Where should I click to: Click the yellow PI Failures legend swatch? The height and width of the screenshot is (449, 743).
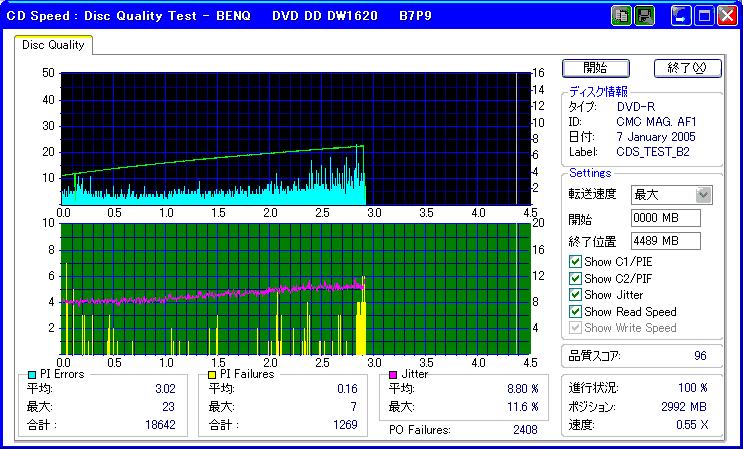212,375
